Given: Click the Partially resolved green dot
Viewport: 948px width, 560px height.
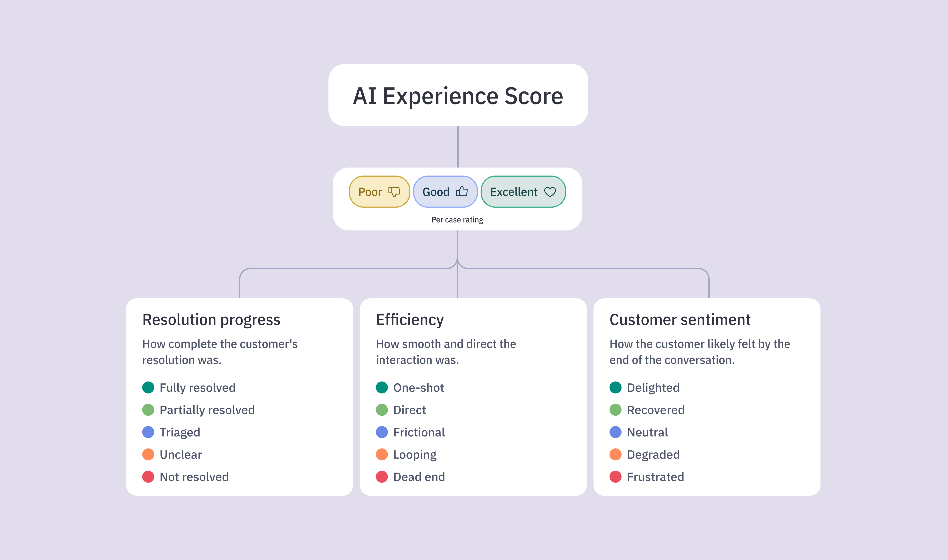Looking at the screenshot, I should point(148,410).
